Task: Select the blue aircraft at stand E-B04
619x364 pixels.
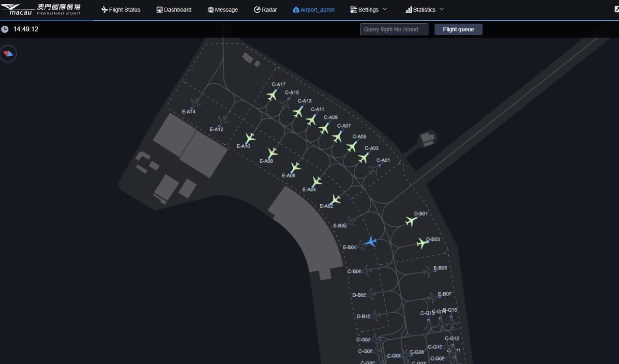Action: (x=371, y=241)
